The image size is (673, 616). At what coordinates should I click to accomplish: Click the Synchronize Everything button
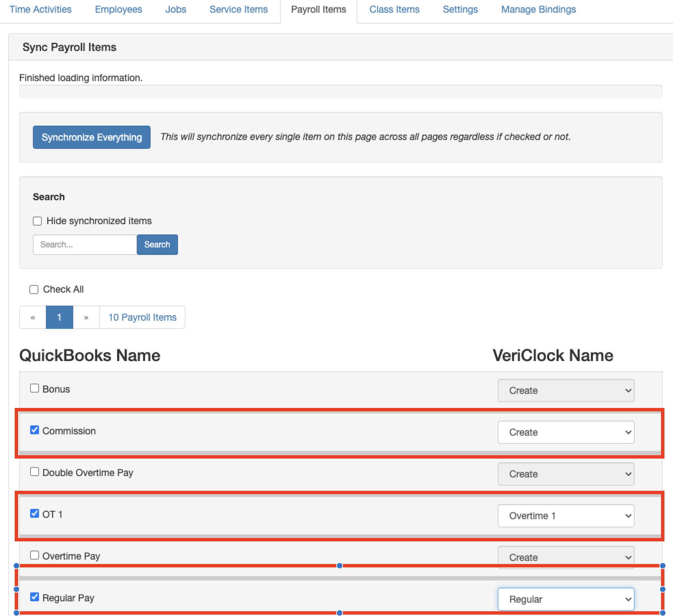(x=91, y=137)
